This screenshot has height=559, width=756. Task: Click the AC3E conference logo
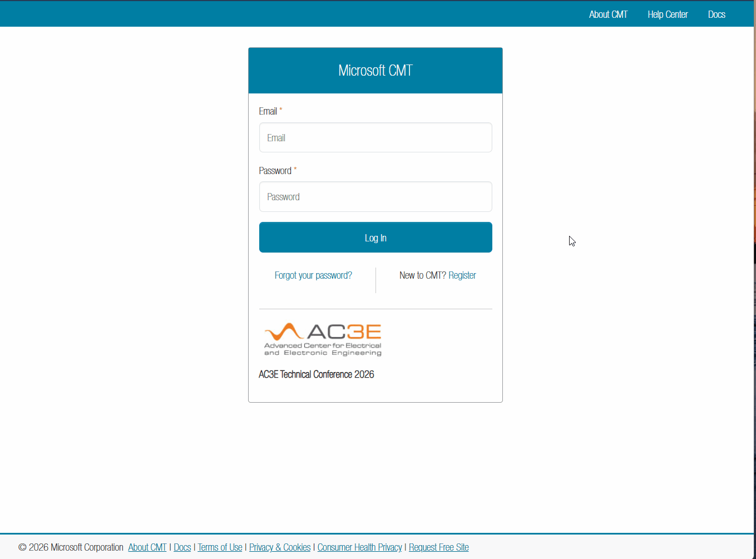[x=323, y=339]
